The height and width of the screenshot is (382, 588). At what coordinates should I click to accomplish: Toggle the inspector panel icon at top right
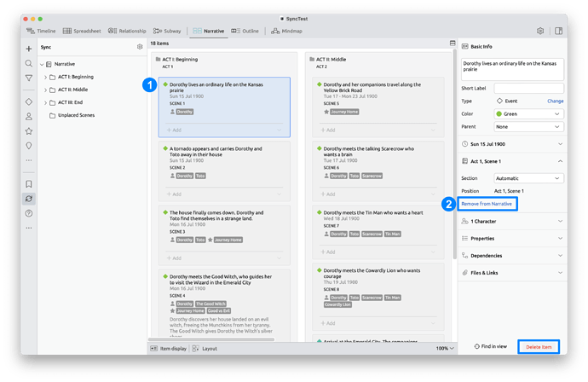558,31
